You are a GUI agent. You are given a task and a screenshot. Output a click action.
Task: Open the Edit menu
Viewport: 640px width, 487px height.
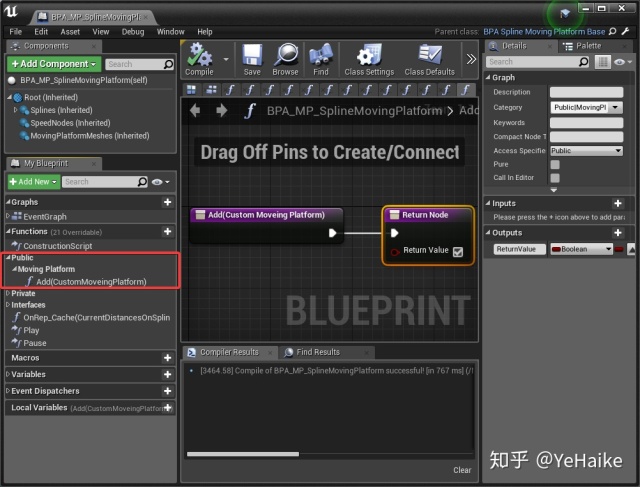click(41, 31)
